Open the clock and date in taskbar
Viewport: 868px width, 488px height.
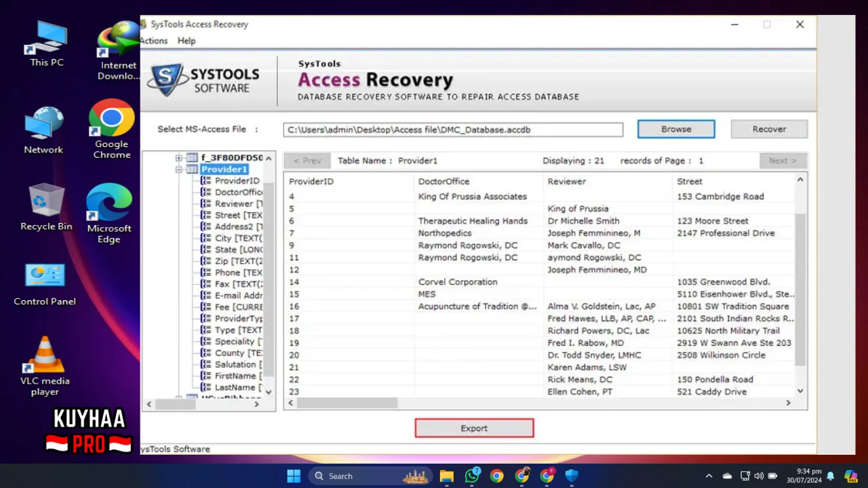(804, 476)
